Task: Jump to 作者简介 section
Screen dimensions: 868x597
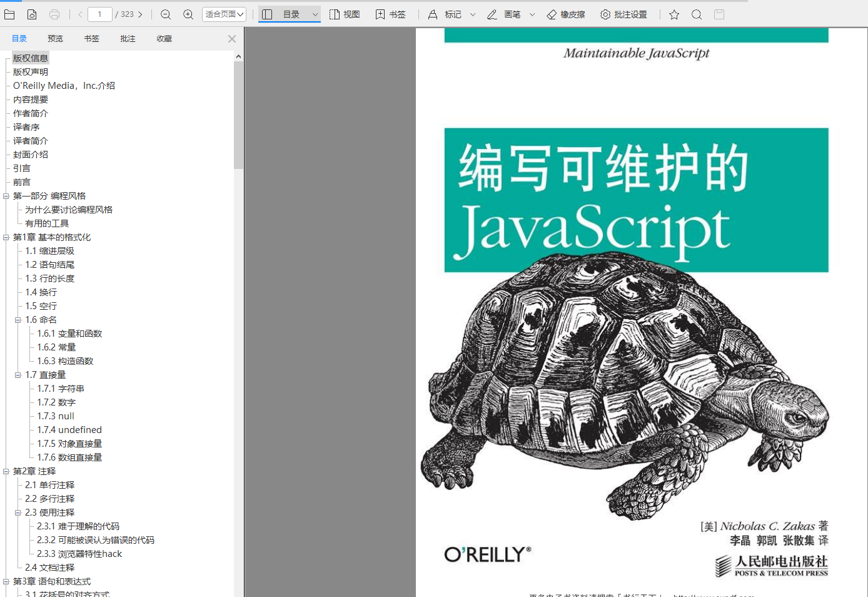Action: (31, 113)
